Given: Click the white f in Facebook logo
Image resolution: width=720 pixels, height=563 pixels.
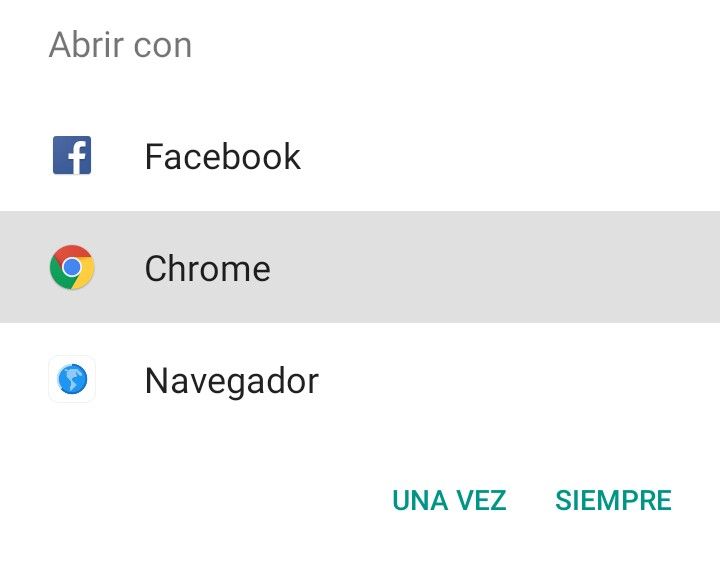Looking at the screenshot, I should coord(77,158).
